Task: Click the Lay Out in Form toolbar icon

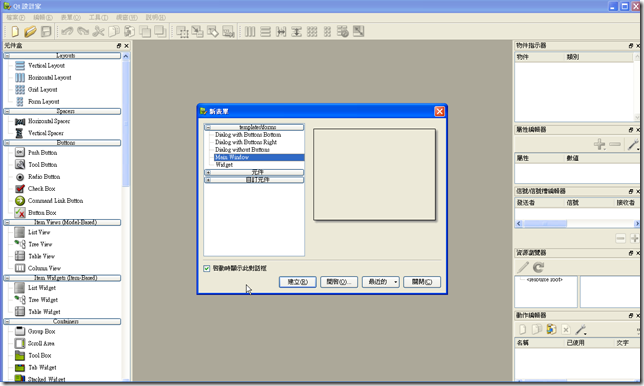Action: (327, 31)
